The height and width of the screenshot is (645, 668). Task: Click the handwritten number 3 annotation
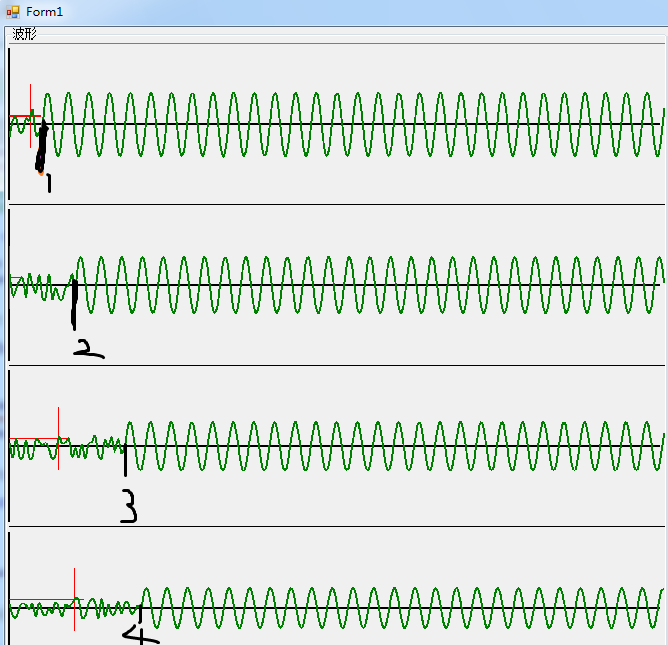pyautogui.click(x=128, y=506)
